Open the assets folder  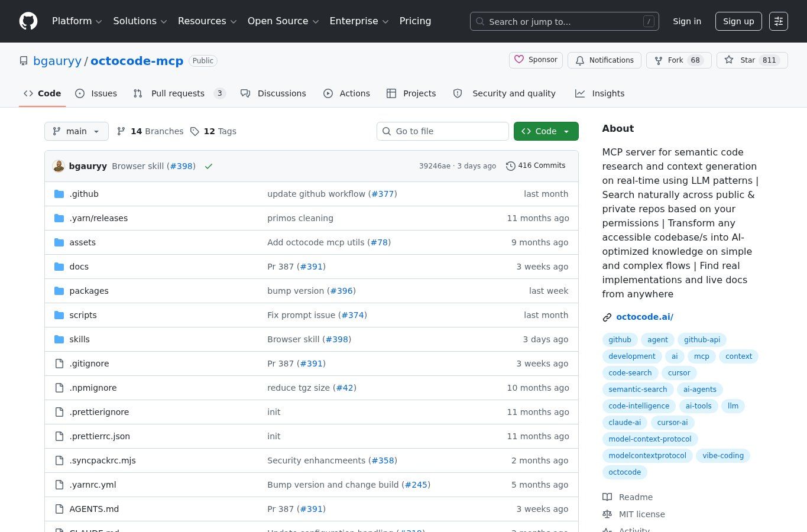tap(82, 242)
